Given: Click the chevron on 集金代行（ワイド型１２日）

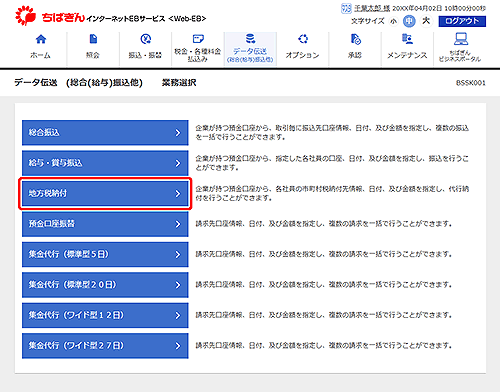Looking at the screenshot, I should point(178,315).
